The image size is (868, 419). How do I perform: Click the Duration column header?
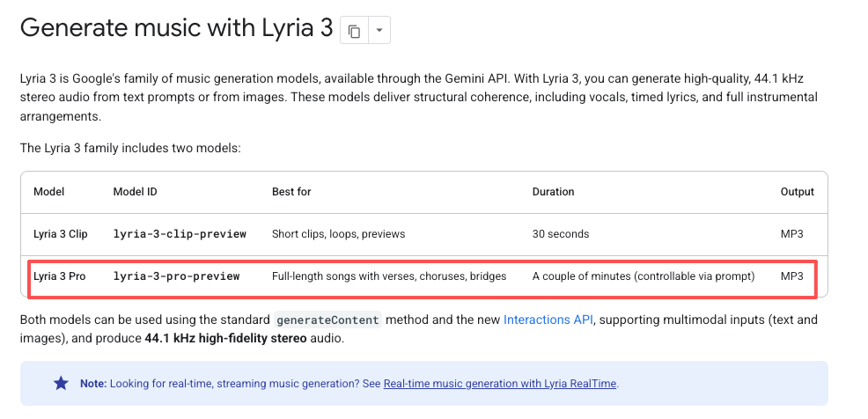pos(553,192)
